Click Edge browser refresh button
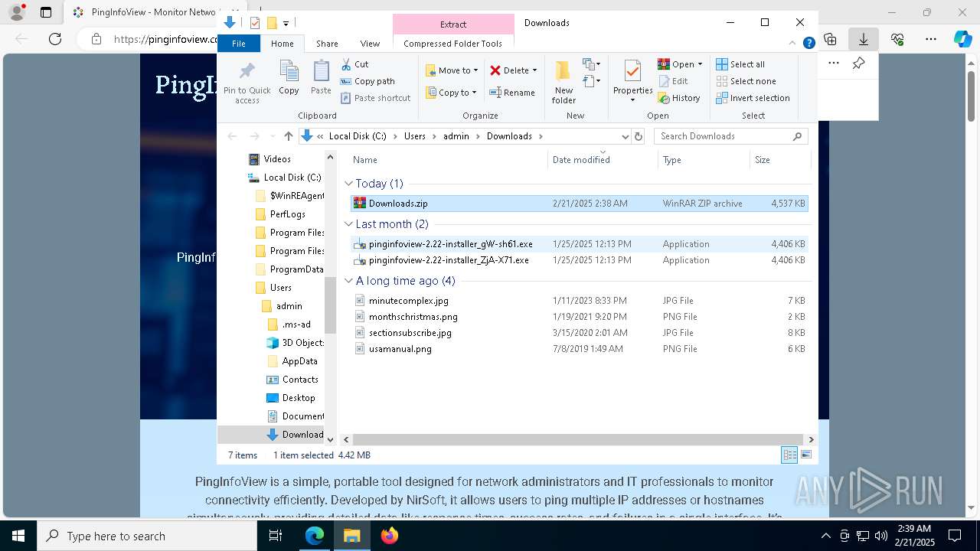This screenshot has width=980, height=551. pyautogui.click(x=55, y=39)
